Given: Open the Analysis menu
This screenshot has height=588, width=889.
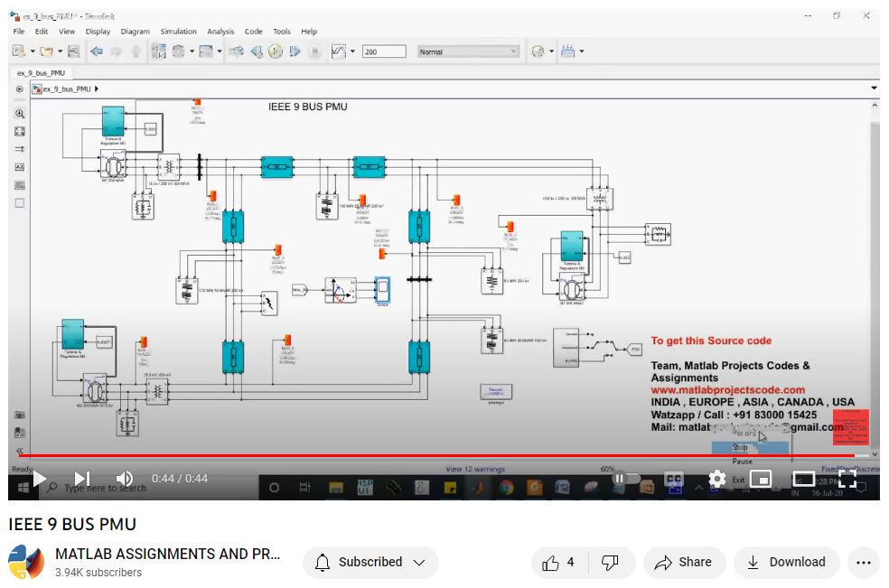Looking at the screenshot, I should tap(220, 32).
